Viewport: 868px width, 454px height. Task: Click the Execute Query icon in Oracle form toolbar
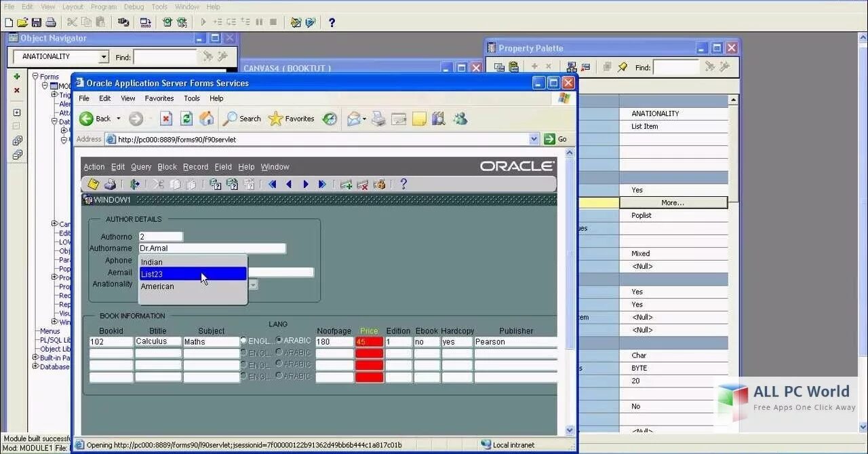point(232,184)
